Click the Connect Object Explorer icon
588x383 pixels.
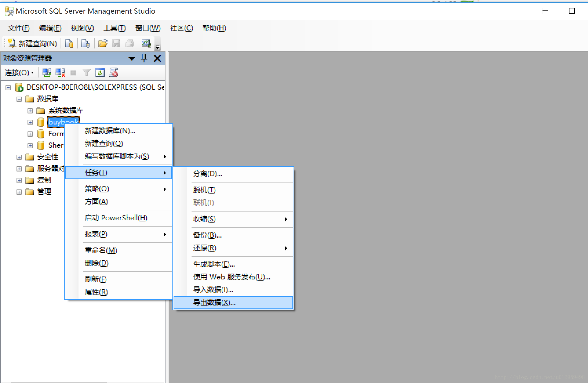tap(47, 73)
